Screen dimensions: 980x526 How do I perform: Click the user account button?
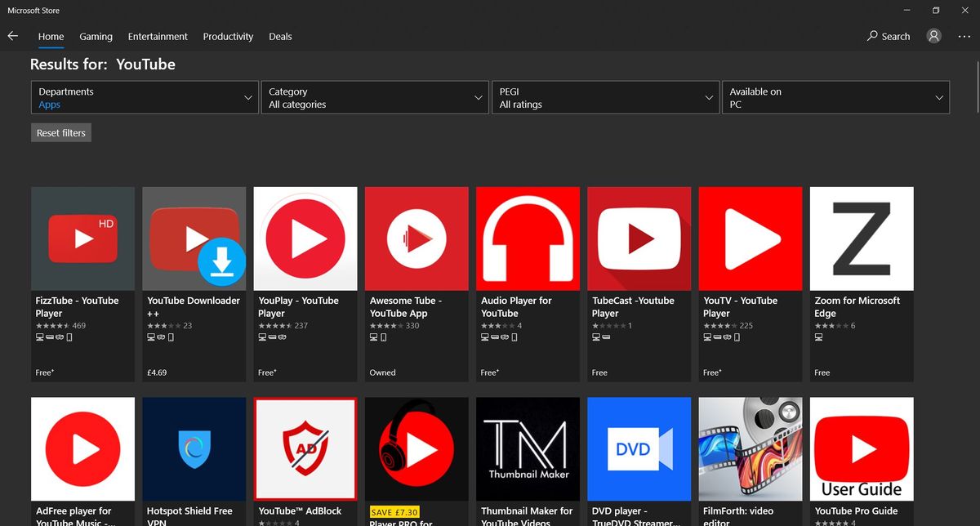pos(933,36)
